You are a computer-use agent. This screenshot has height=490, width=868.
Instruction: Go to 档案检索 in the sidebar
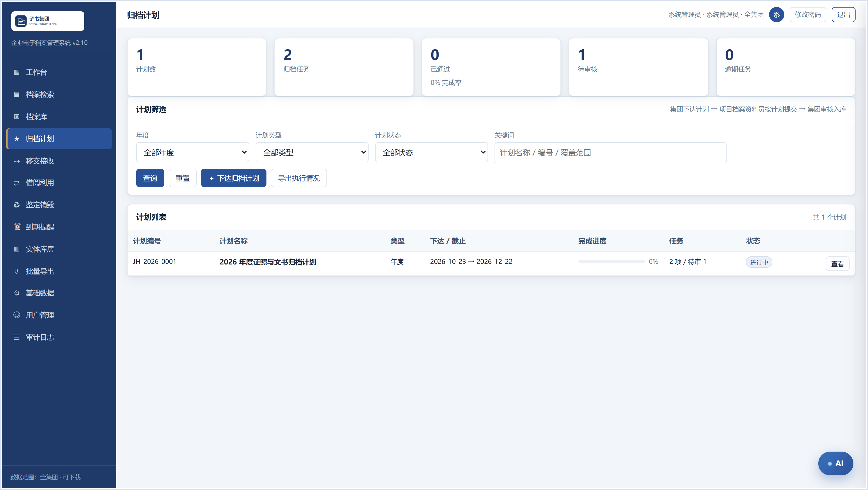point(59,94)
